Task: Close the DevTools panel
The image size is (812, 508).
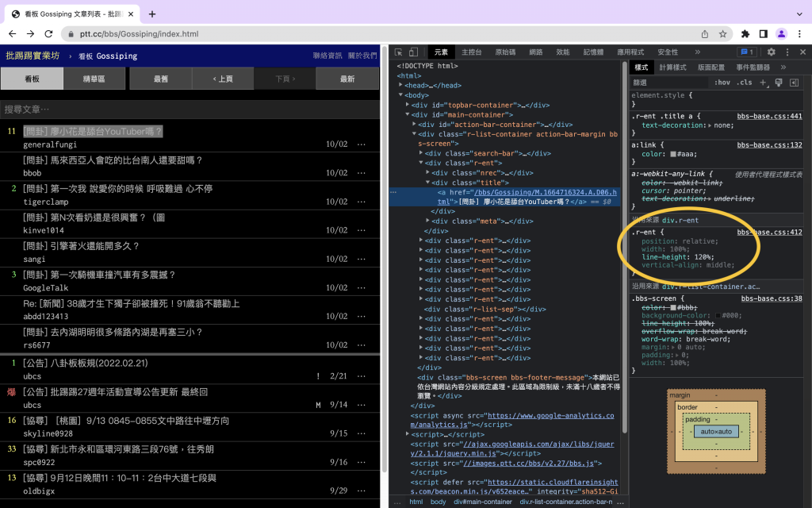Action: [802, 52]
